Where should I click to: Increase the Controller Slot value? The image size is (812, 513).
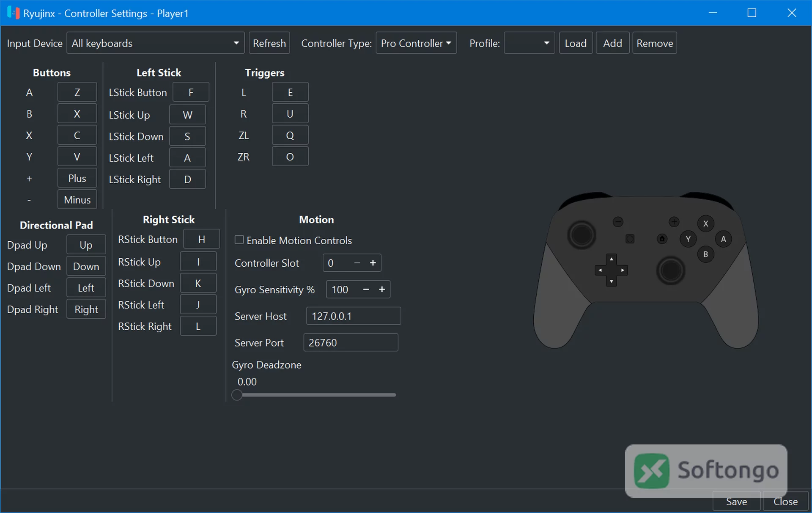373,263
